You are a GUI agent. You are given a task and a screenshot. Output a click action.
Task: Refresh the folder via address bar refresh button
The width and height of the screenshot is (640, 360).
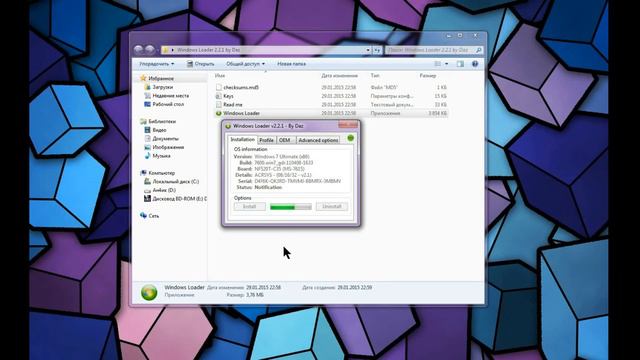coord(377,50)
